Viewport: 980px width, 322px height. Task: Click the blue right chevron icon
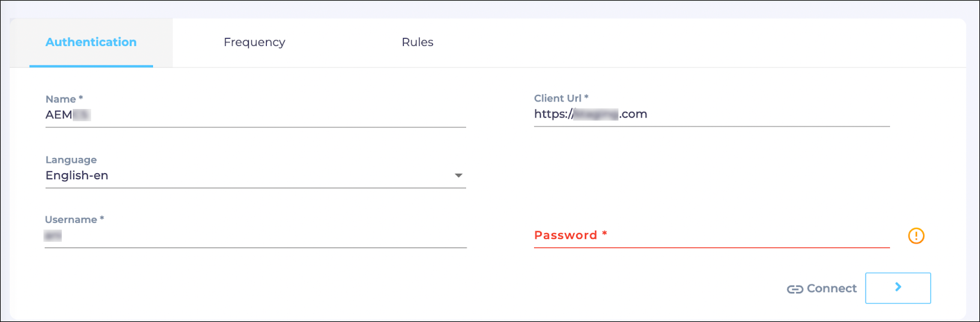897,287
